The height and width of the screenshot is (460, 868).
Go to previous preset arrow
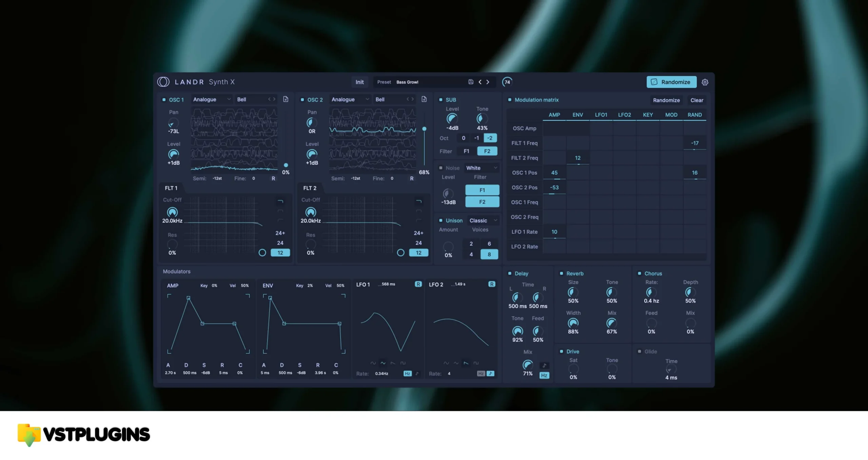[x=480, y=82]
